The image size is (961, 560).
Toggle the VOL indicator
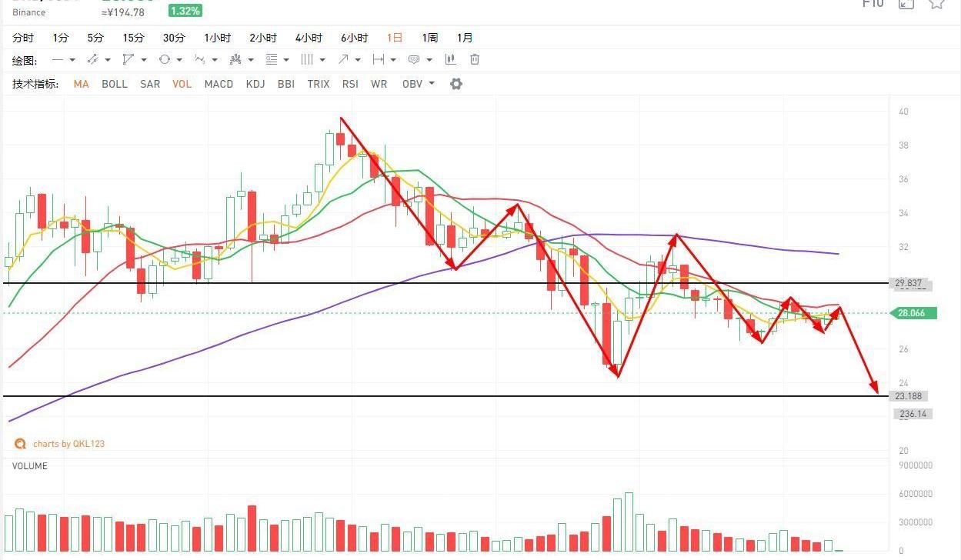tap(182, 84)
